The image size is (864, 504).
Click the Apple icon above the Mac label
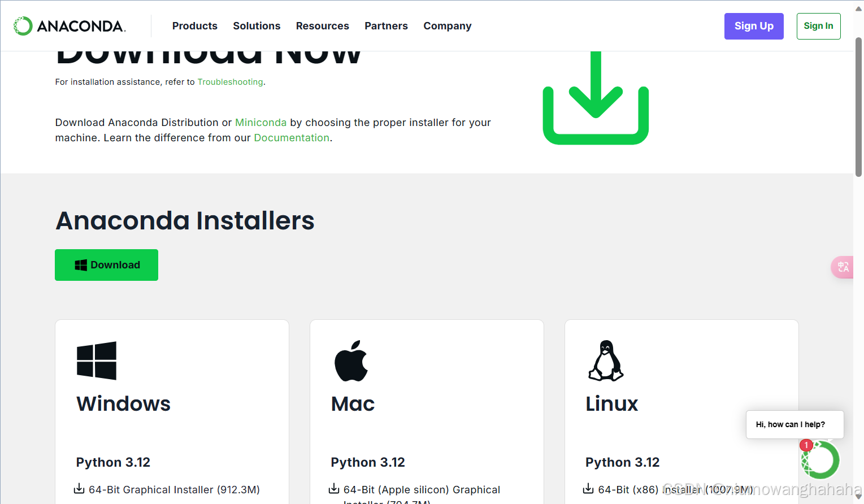tap(351, 360)
